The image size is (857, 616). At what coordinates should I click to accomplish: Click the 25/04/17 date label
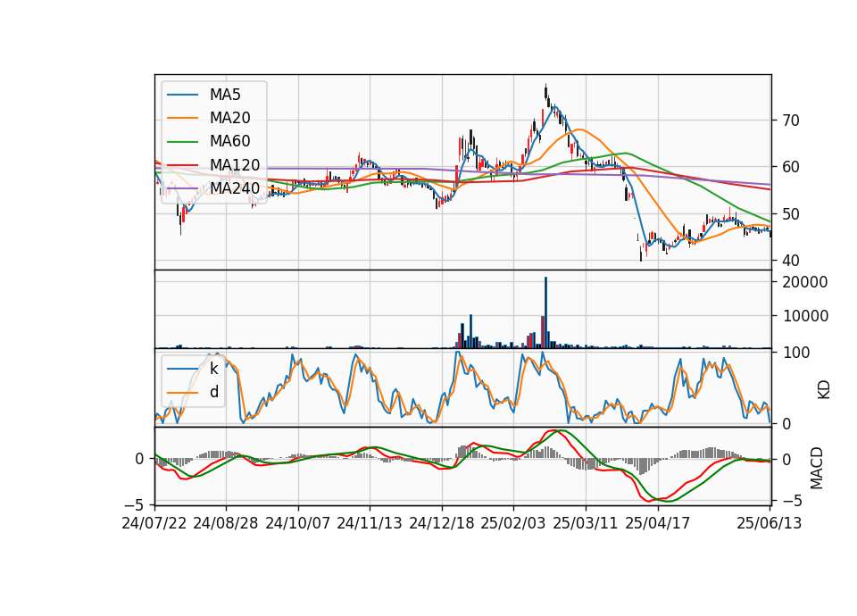658,523
